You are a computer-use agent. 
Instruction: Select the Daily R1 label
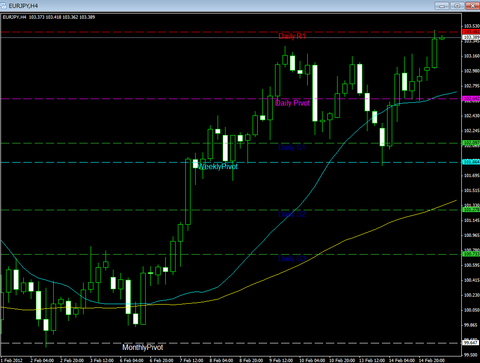coord(292,36)
